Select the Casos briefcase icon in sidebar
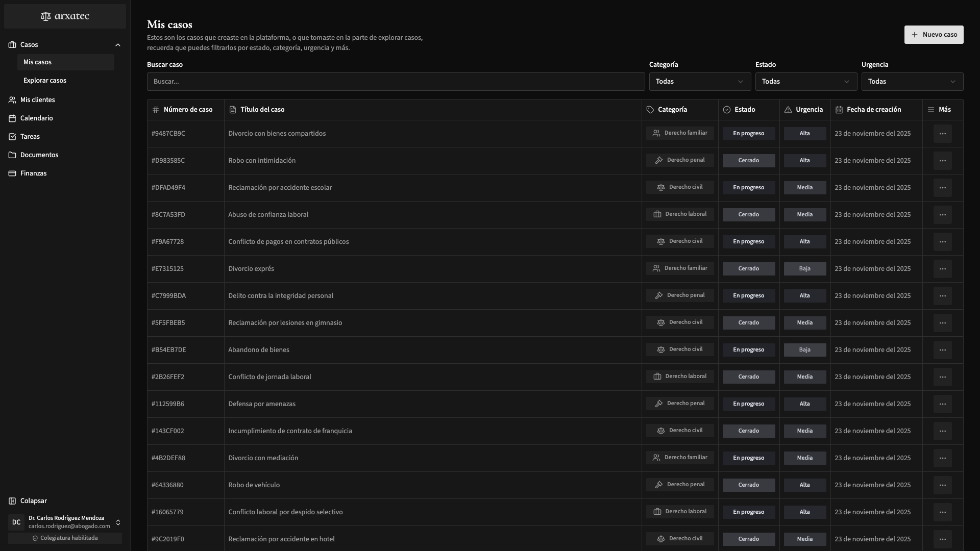 [x=12, y=45]
